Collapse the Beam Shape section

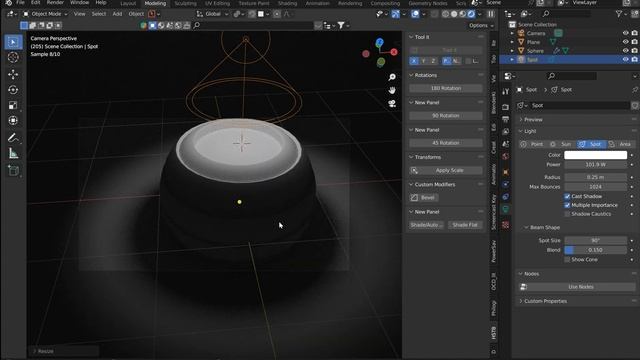[x=527, y=227]
